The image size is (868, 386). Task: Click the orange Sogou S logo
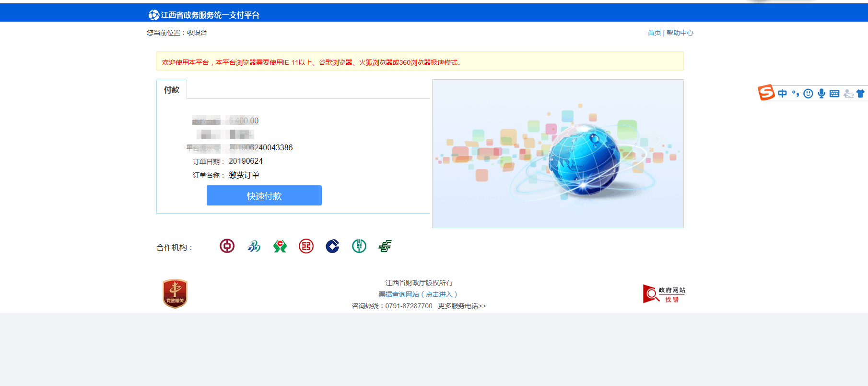click(x=766, y=92)
